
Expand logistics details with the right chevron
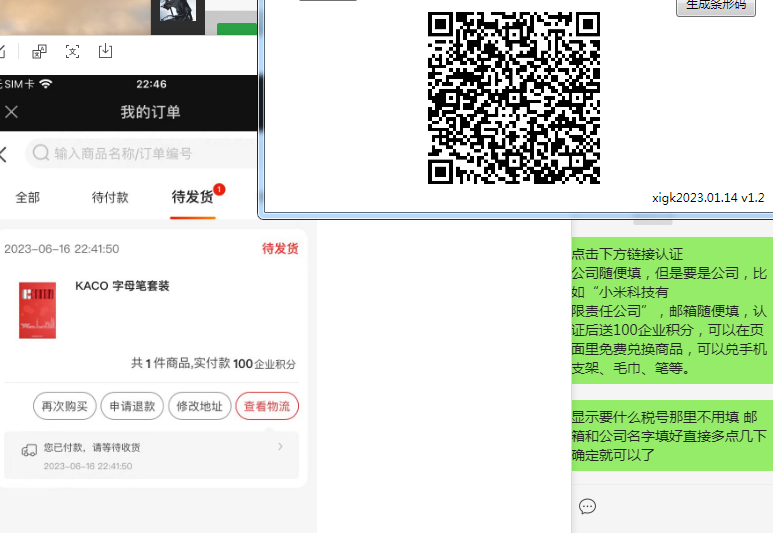tap(280, 446)
